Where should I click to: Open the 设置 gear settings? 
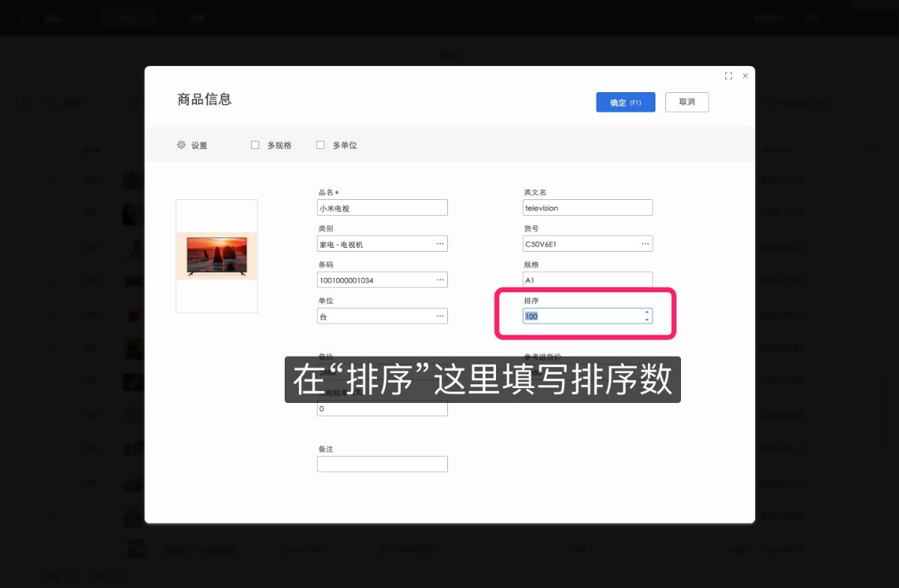[192, 145]
